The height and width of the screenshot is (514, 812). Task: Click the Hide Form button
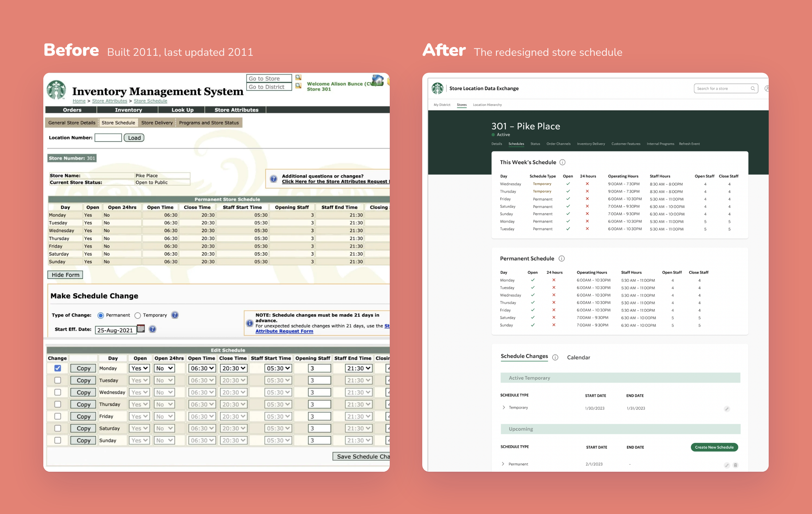65,275
